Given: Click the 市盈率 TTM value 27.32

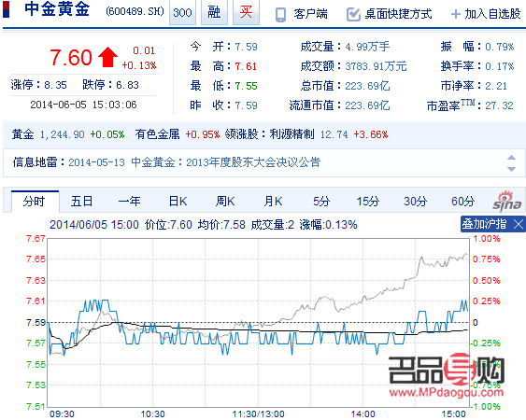Looking at the screenshot, I should [499, 105].
